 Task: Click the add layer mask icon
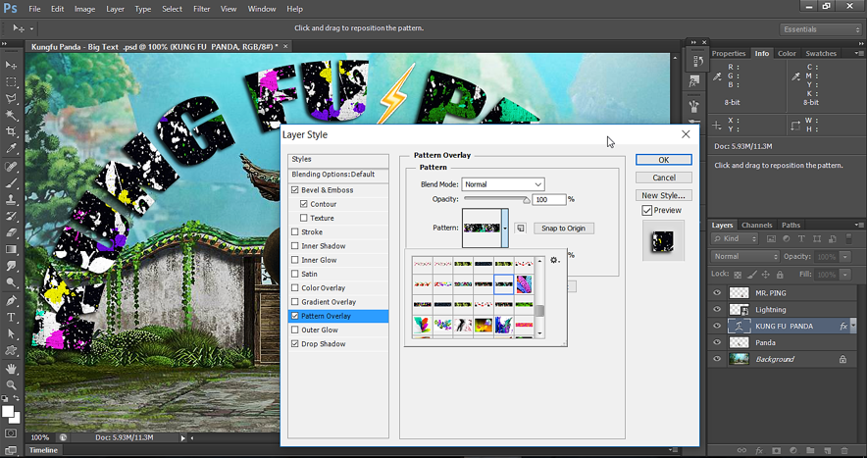[776, 451]
